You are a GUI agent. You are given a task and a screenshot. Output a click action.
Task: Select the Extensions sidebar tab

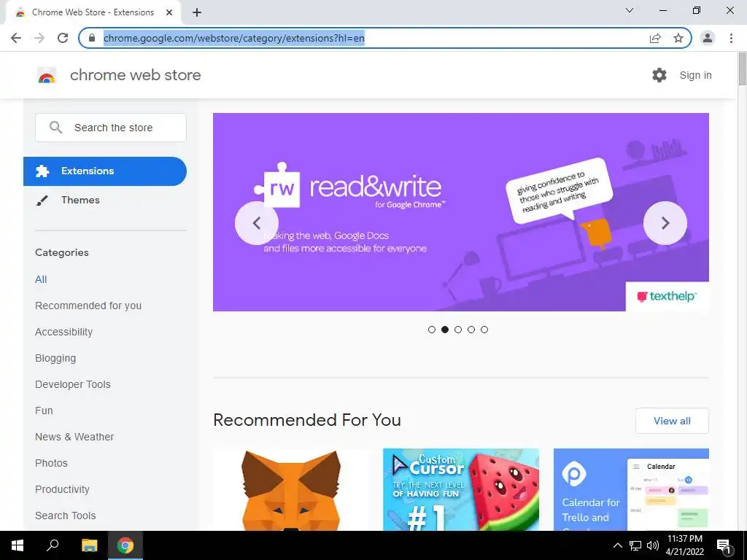click(x=105, y=171)
